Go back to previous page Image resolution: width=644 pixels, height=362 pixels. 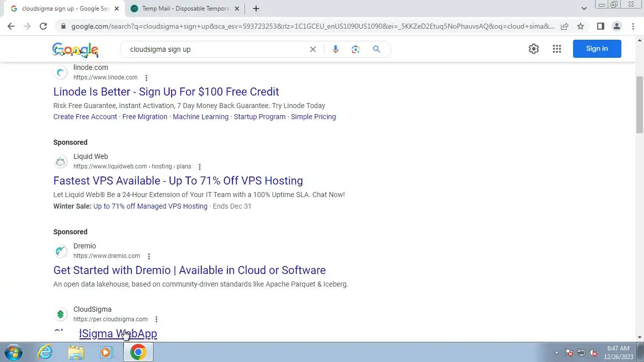(x=11, y=26)
